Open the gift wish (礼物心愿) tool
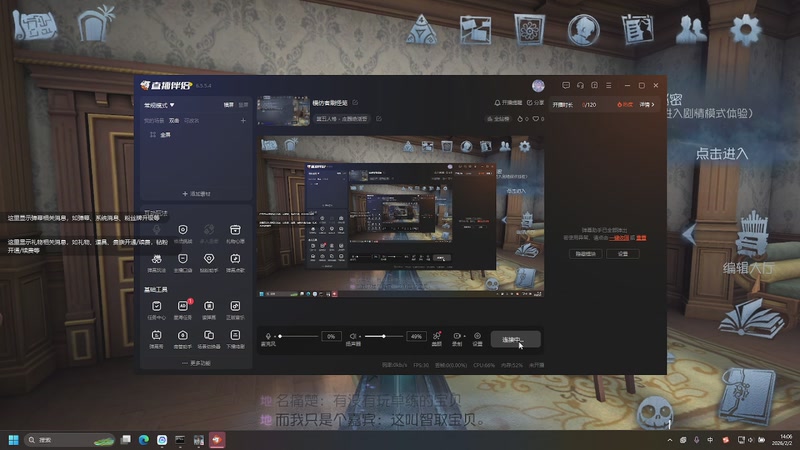 tap(235, 233)
